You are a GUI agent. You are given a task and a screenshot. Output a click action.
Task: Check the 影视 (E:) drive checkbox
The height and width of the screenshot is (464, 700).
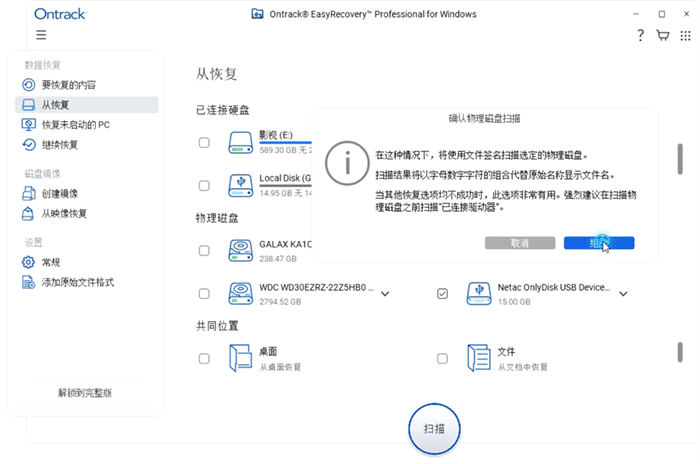click(204, 142)
